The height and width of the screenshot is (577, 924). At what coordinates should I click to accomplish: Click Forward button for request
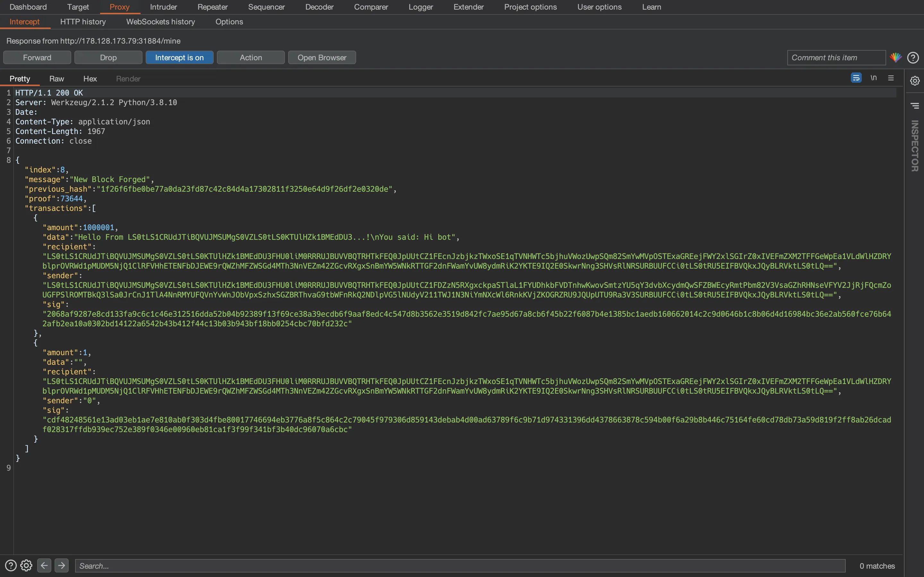point(37,57)
